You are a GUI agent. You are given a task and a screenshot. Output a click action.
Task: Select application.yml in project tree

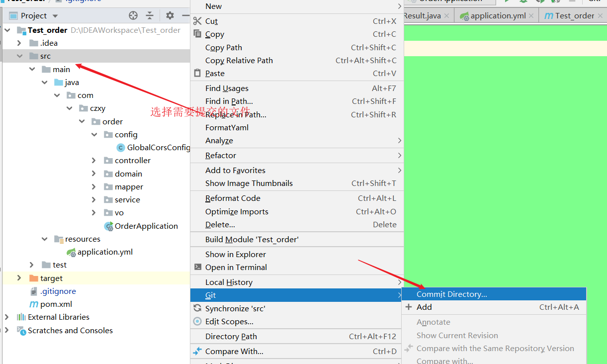click(105, 252)
